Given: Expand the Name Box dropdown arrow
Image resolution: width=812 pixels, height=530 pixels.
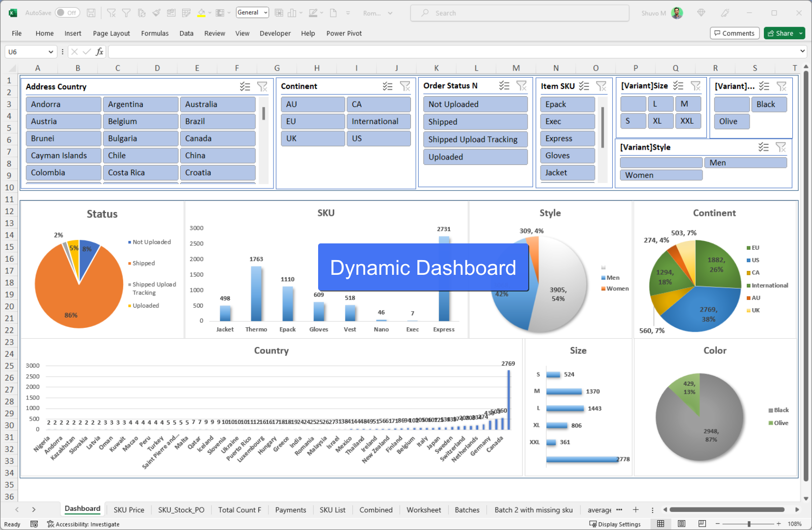Looking at the screenshot, I should coord(51,52).
